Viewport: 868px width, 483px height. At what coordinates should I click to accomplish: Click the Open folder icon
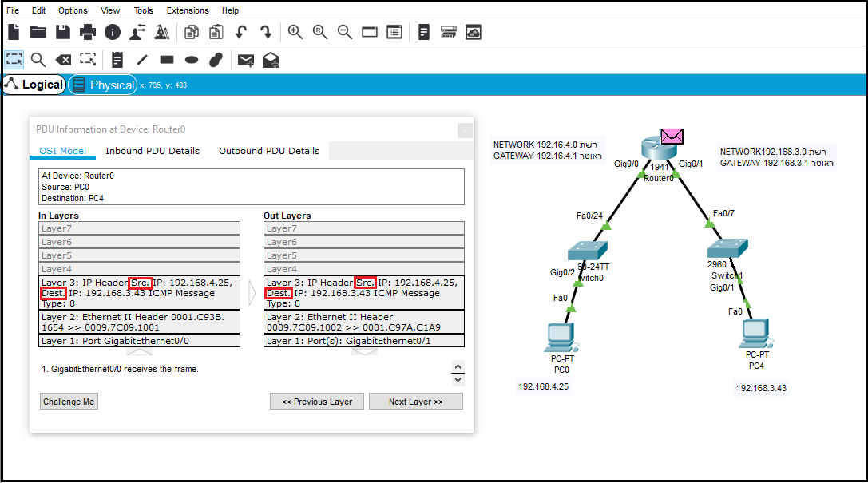(38, 32)
